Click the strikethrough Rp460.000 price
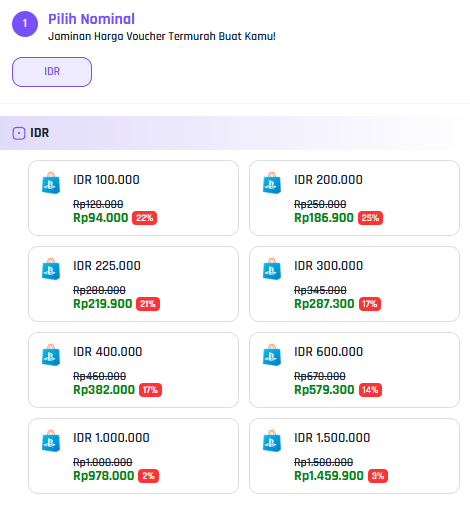This screenshot has height=506, width=470. click(100, 376)
